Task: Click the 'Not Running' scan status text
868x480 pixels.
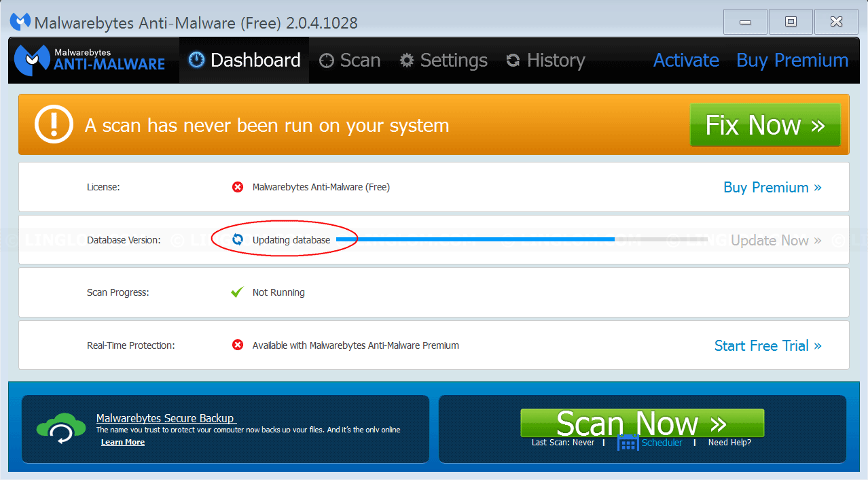Action: [278, 292]
